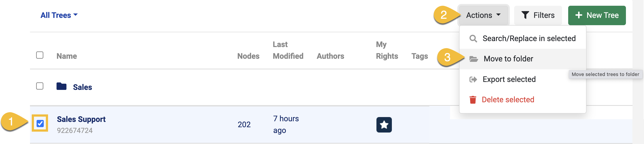Open the Sales Support tree
Screen dimensions: 644x144
(x=81, y=119)
